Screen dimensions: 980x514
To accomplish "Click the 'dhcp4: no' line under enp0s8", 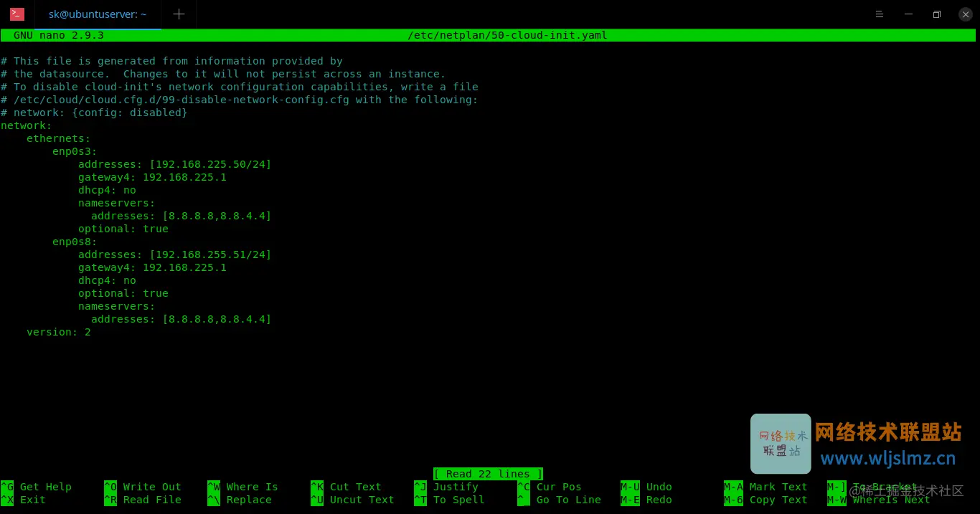I will point(107,280).
